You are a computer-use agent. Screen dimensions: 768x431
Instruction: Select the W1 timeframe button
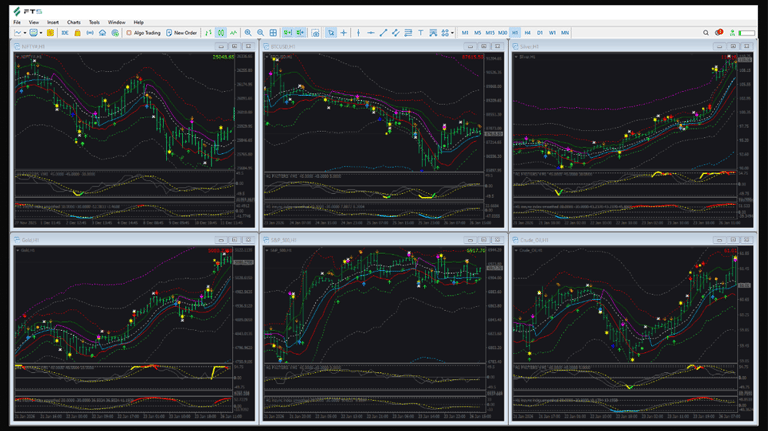(x=552, y=33)
